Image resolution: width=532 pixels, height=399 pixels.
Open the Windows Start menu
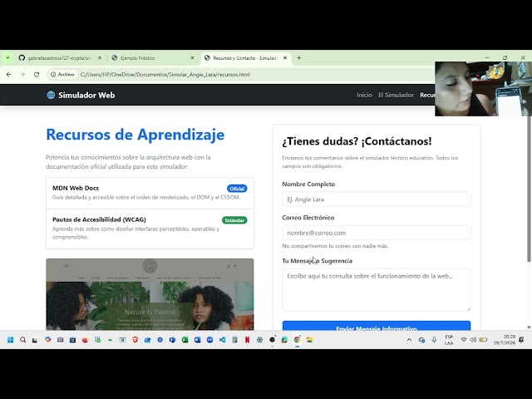[x=10, y=340]
